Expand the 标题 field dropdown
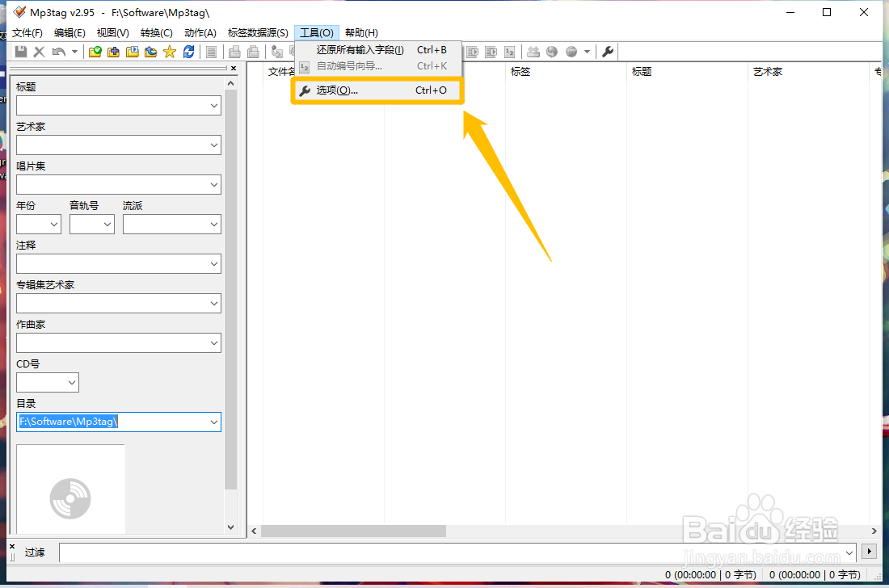The image size is (889, 588). 213,105
